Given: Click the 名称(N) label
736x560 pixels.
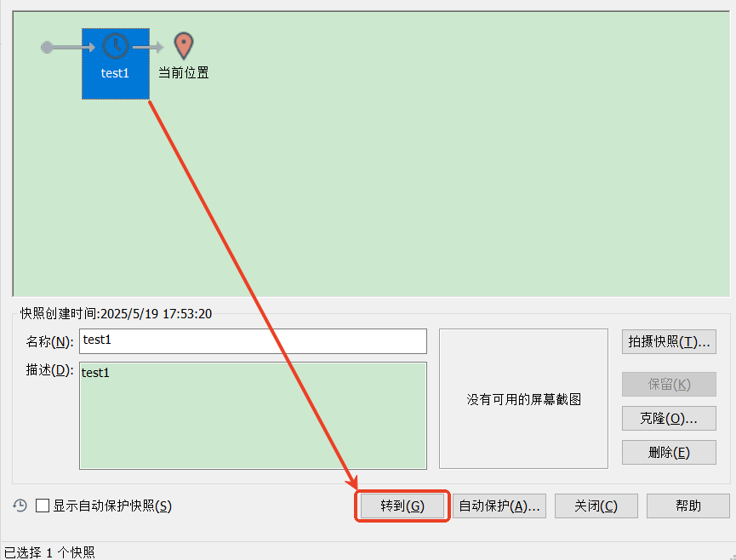Looking at the screenshot, I should (49, 342).
